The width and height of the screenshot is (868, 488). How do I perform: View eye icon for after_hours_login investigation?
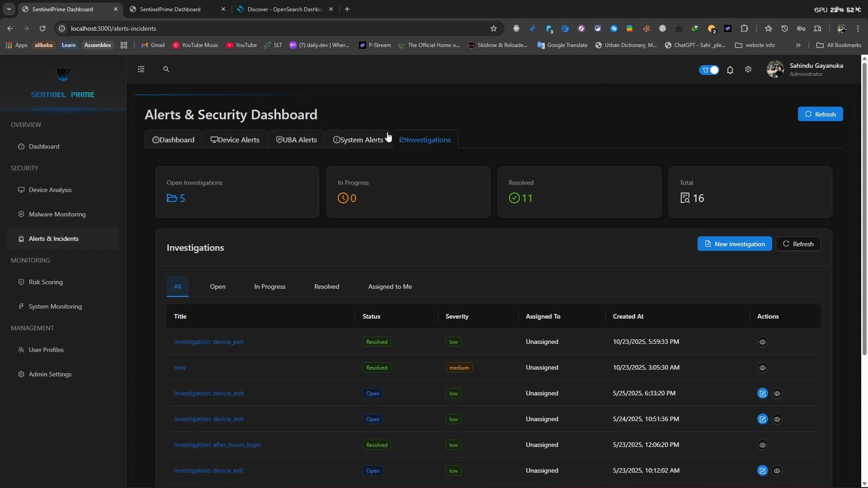[x=762, y=445]
